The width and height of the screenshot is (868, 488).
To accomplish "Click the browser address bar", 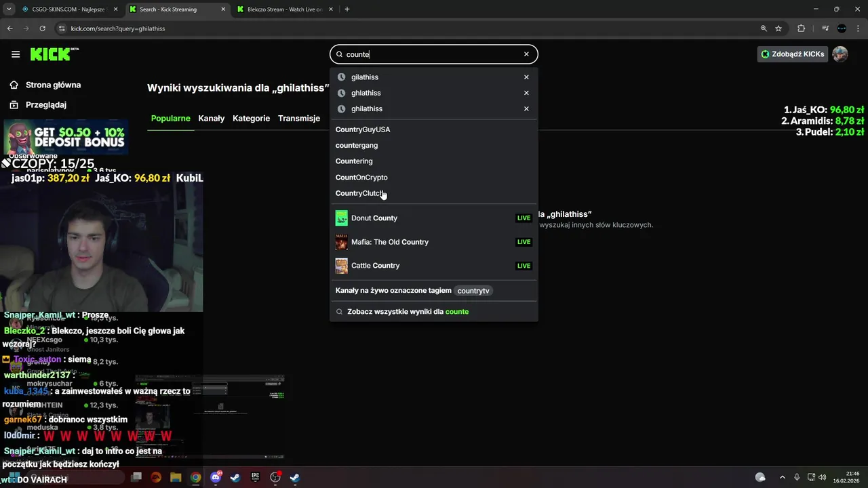I will 407,28.
